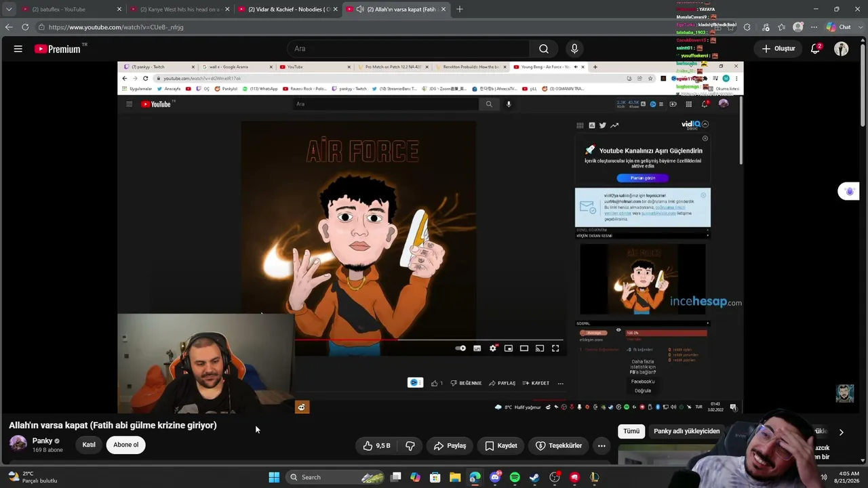
Task: Open the YouTube guide hamburger menu
Action: [18, 49]
